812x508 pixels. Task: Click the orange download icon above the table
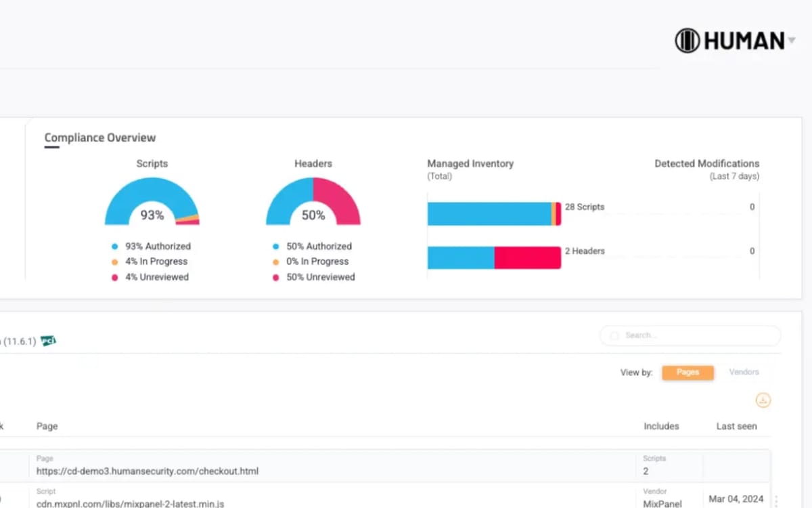[x=763, y=400]
